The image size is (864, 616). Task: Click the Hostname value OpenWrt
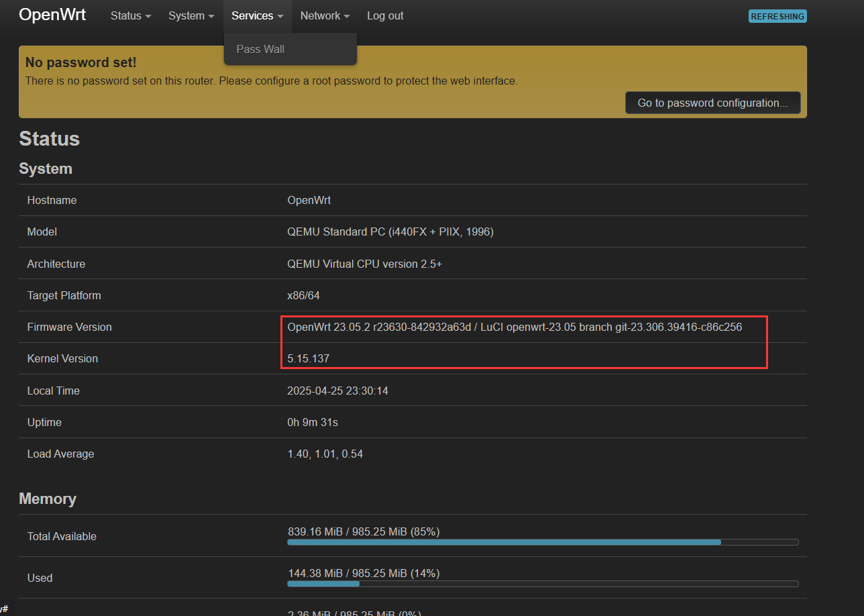(309, 200)
